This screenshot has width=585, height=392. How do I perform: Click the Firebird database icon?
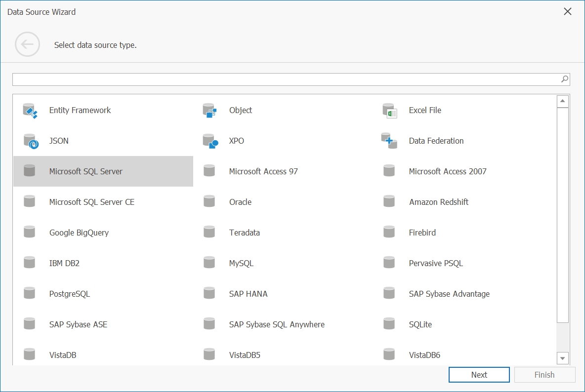[x=389, y=232]
